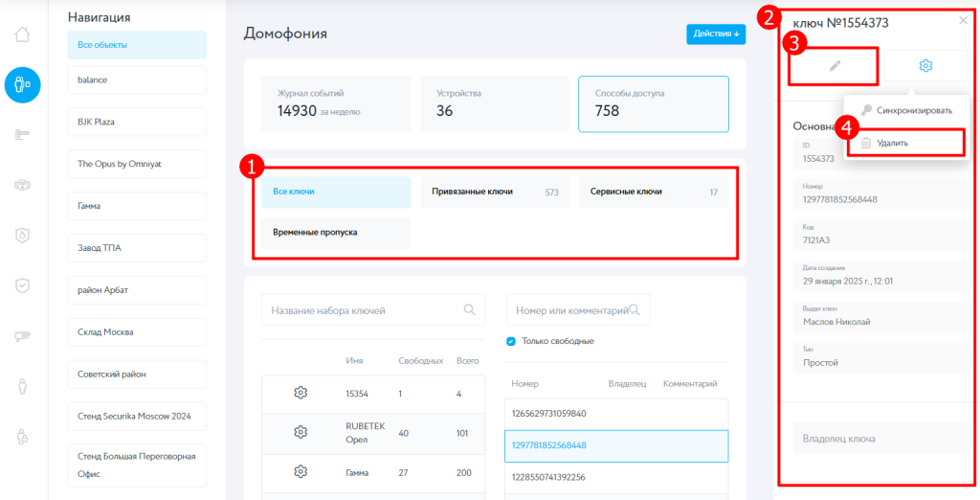Click the Свободных column header
The image size is (980, 500).
click(421, 361)
